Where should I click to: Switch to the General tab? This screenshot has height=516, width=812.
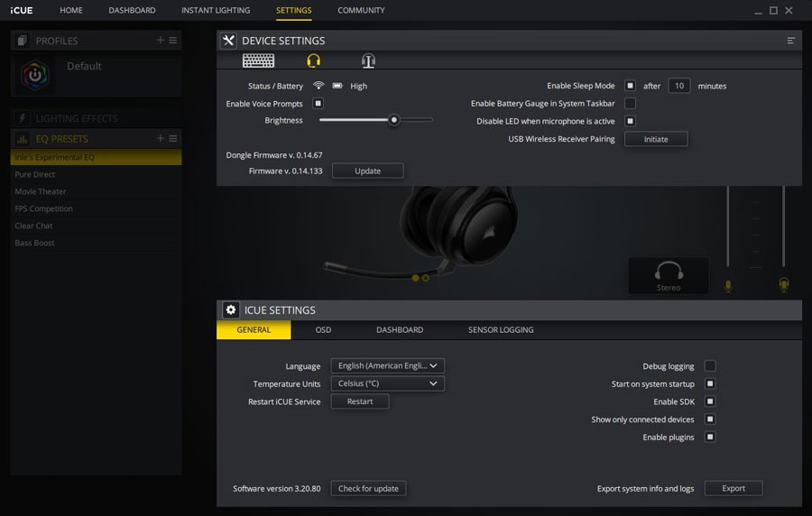pos(254,329)
